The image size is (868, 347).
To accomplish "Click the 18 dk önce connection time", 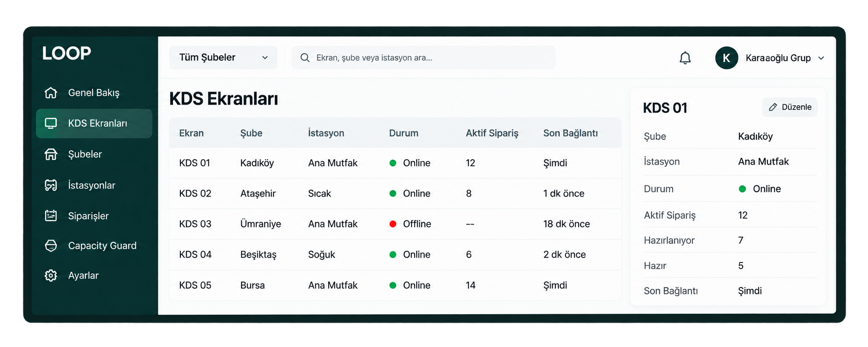I will 566,224.
